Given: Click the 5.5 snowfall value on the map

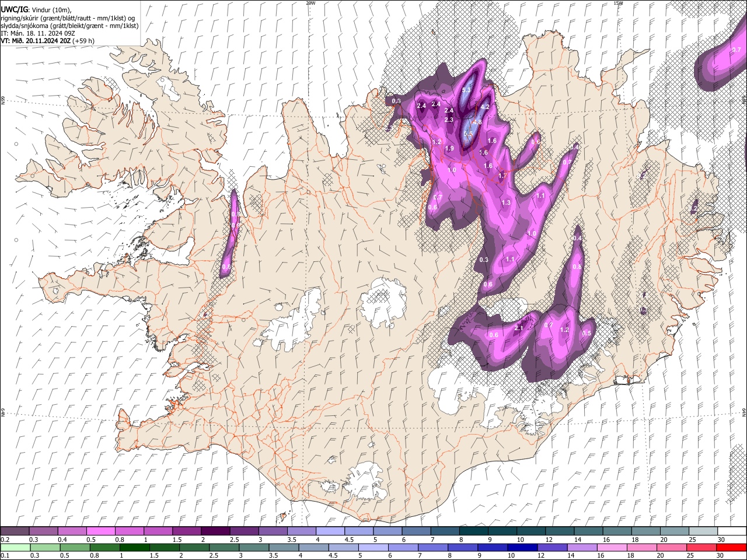Looking at the screenshot, I should point(467,134).
